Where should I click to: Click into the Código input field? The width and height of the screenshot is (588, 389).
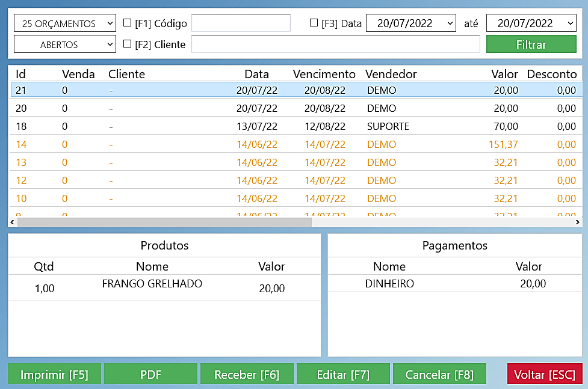241,23
